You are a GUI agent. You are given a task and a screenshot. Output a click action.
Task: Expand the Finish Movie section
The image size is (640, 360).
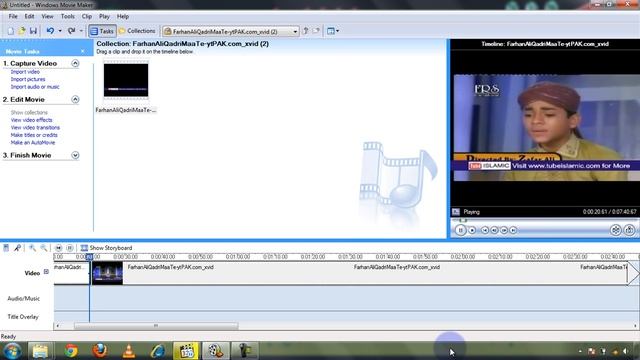click(x=75, y=156)
